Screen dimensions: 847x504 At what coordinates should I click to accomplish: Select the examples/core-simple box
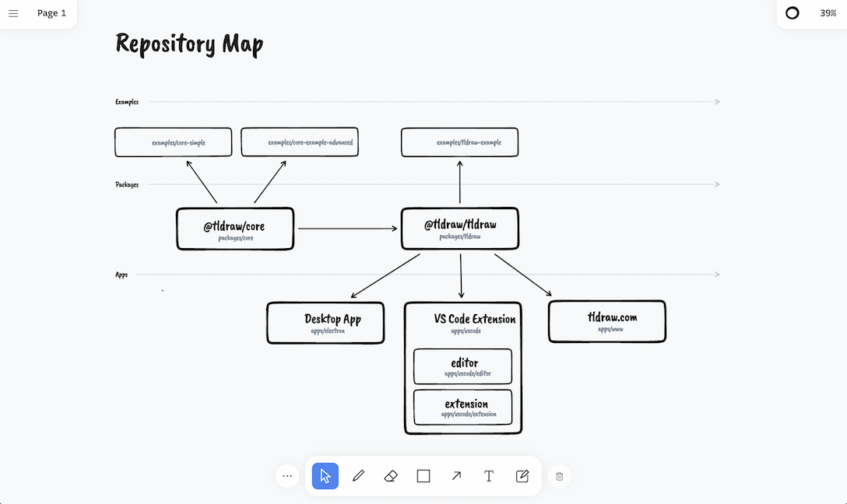coord(174,142)
